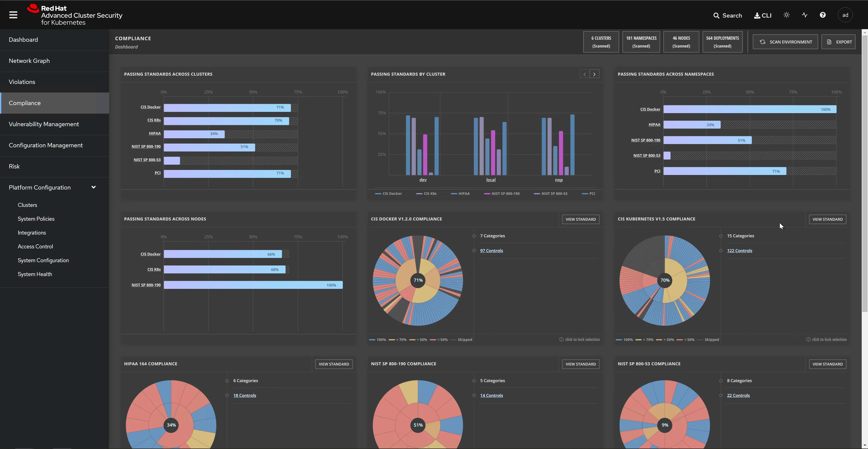The image size is (868, 449).
Task: Collapse the Platform Configuration section
Action: point(93,187)
